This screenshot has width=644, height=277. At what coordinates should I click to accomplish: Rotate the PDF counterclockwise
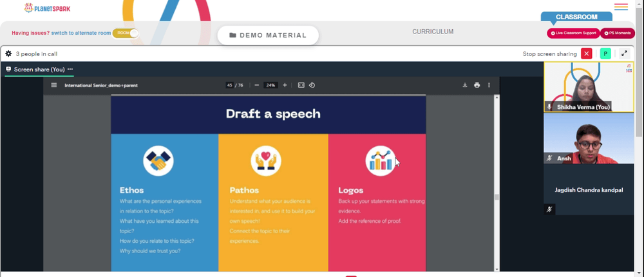coord(312,85)
